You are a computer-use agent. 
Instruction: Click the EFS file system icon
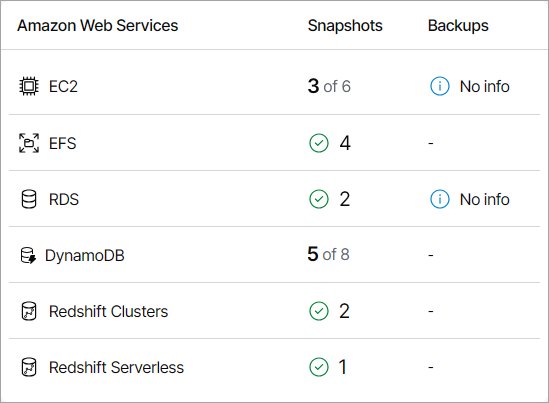click(29, 143)
